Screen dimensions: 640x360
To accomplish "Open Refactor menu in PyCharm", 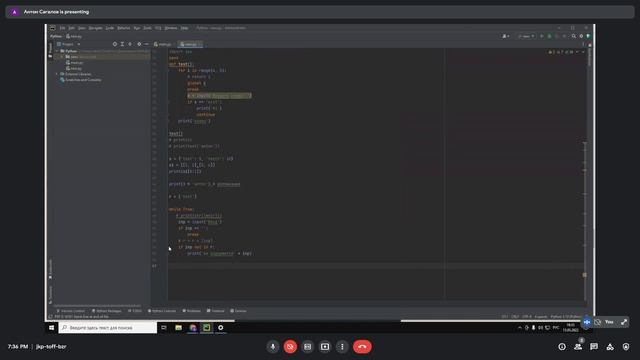I will tap(124, 28).
